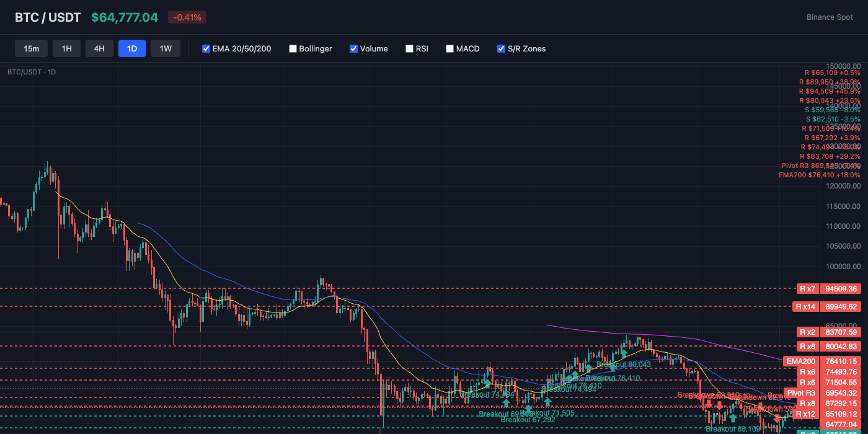The image size is (868, 434).
Task: Enable the Bollinger checkbox
Action: tap(293, 48)
